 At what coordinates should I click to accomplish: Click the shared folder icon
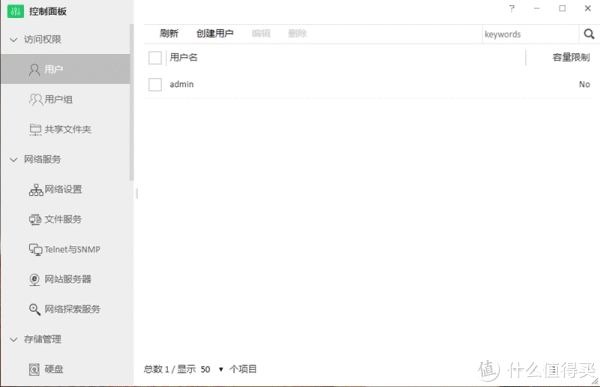click(35, 130)
